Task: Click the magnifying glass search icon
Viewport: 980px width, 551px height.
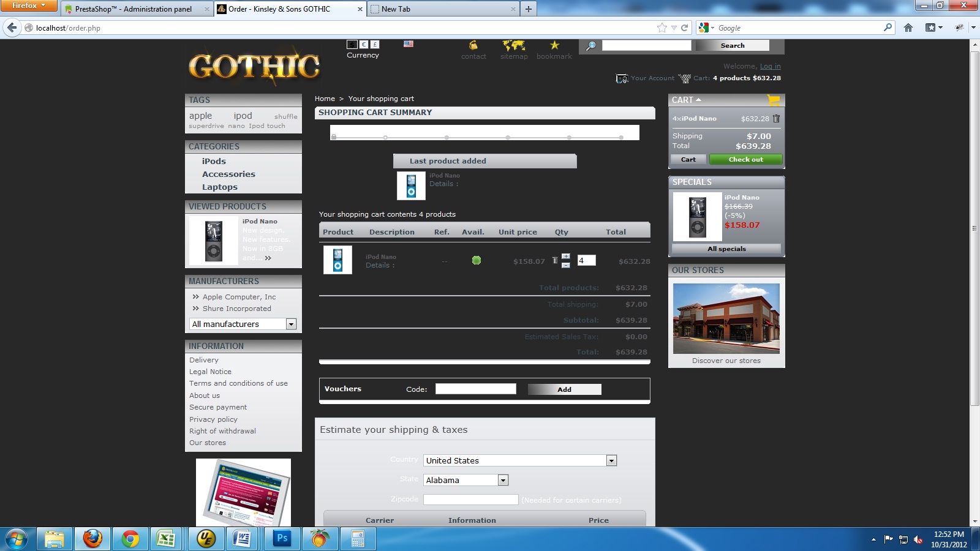Action: tap(591, 46)
